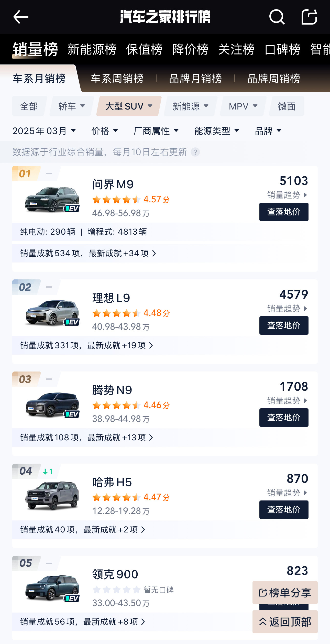The height and width of the screenshot is (644, 330).
Task: Open 问界M9 sales trend arrow
Action: pos(305,195)
